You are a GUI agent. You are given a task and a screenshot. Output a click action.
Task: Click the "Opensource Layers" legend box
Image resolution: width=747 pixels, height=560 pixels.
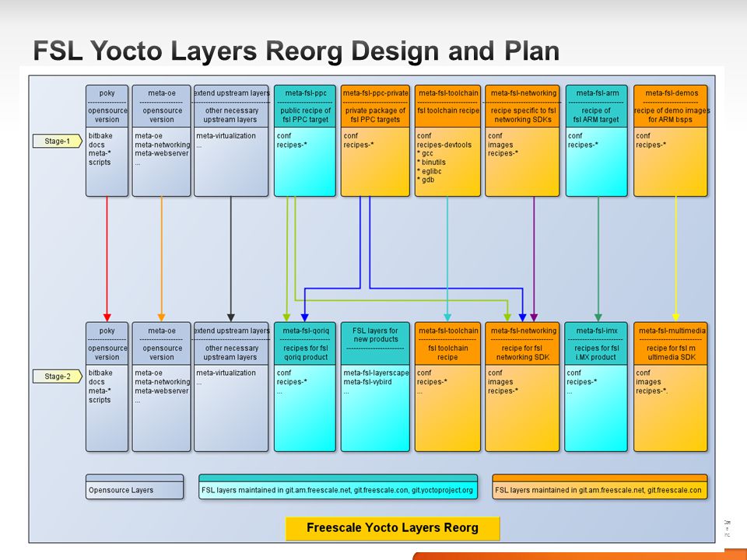pyautogui.click(x=135, y=487)
